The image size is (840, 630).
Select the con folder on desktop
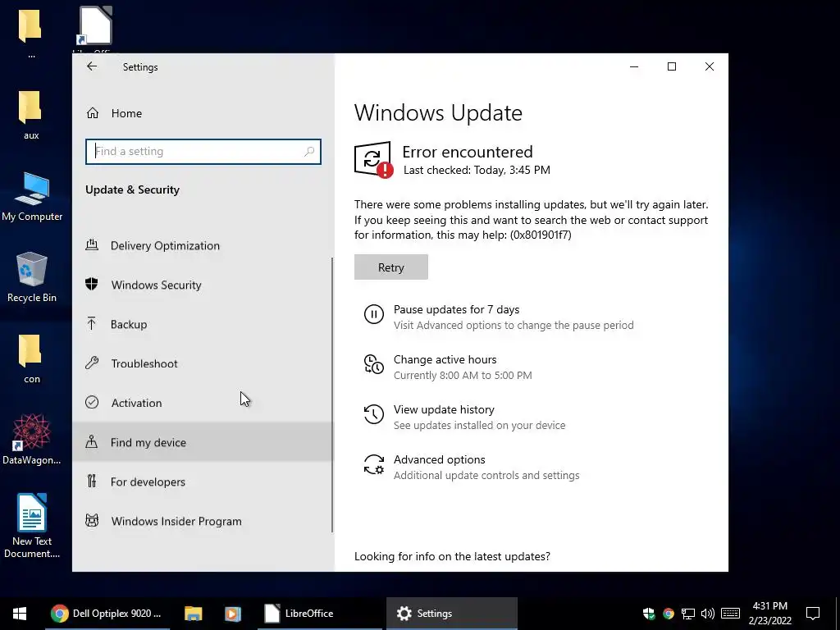click(31, 359)
